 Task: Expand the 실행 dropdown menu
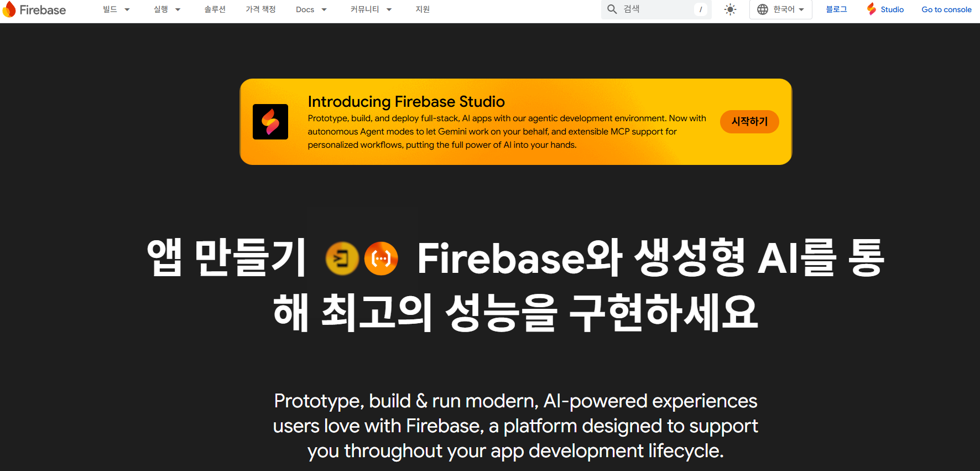pos(167,9)
